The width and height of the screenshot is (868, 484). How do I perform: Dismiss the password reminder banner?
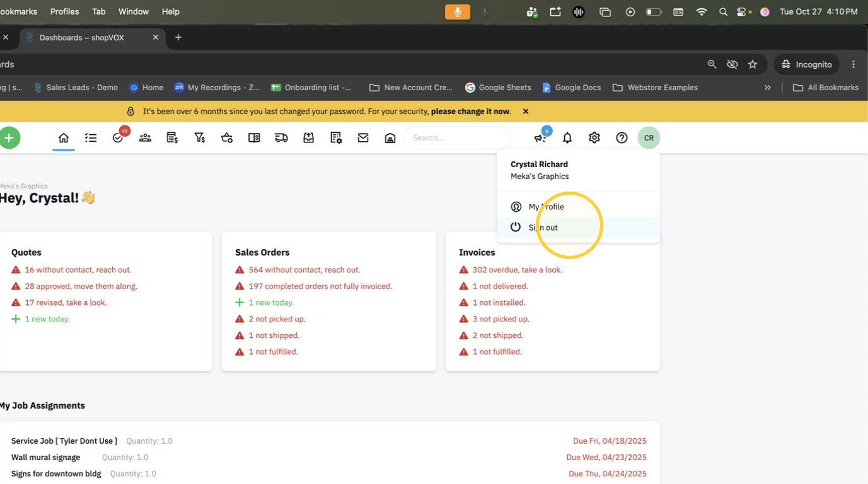point(526,112)
